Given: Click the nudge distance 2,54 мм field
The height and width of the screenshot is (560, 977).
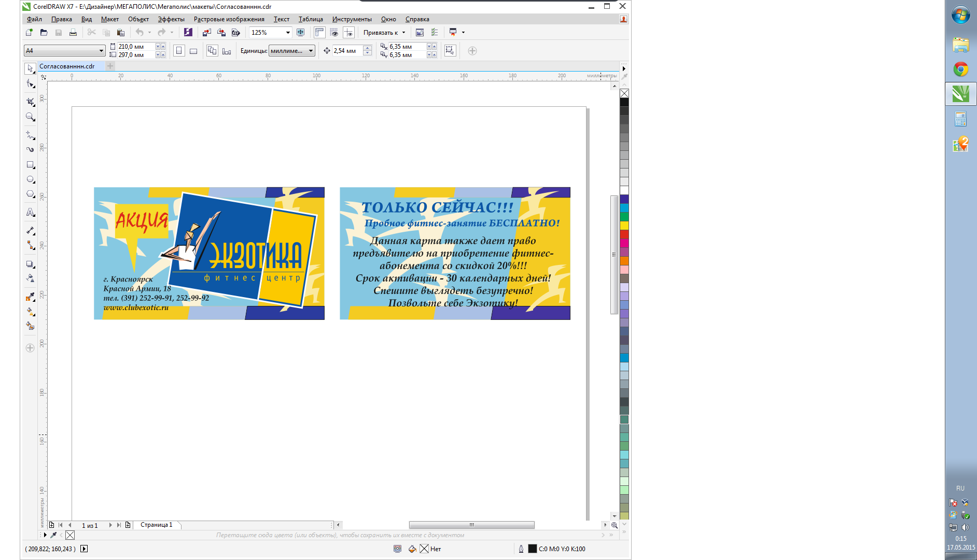Looking at the screenshot, I should tap(347, 51).
